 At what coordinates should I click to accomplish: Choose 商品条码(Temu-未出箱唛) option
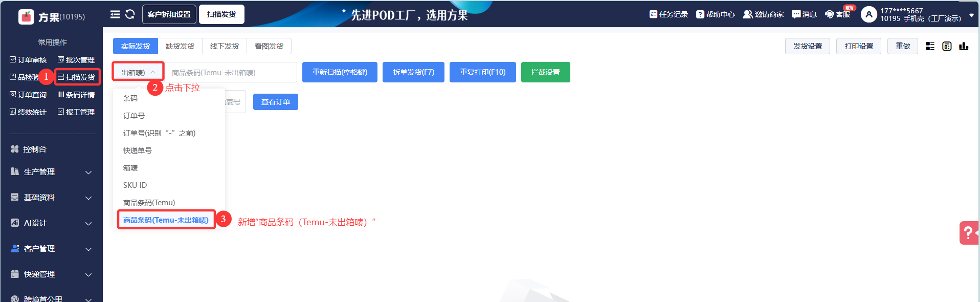tap(169, 220)
